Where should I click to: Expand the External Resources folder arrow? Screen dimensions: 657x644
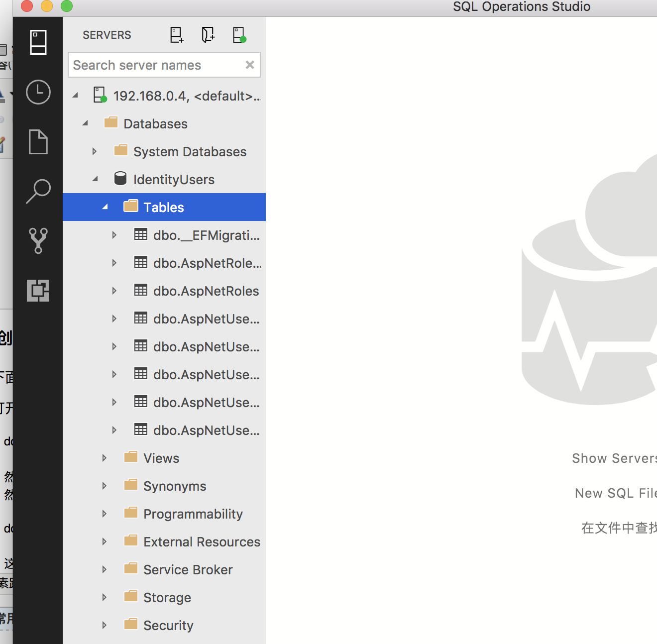(105, 541)
